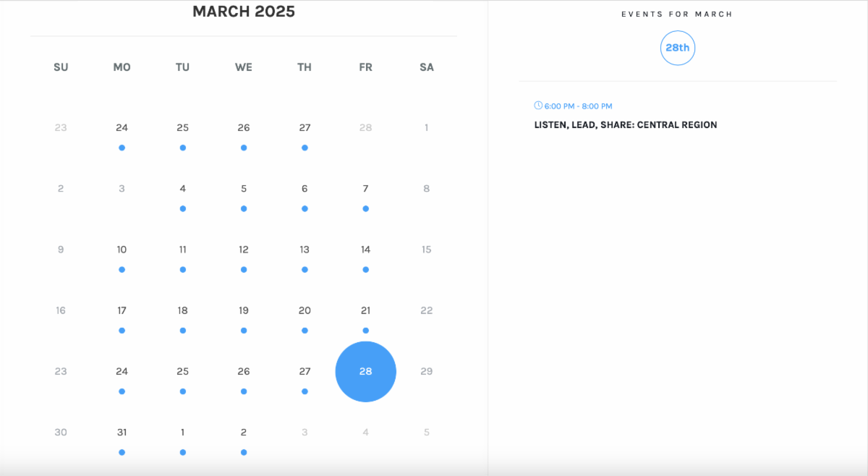Click the event dot beneath date 31
868x476 pixels.
[x=122, y=452]
